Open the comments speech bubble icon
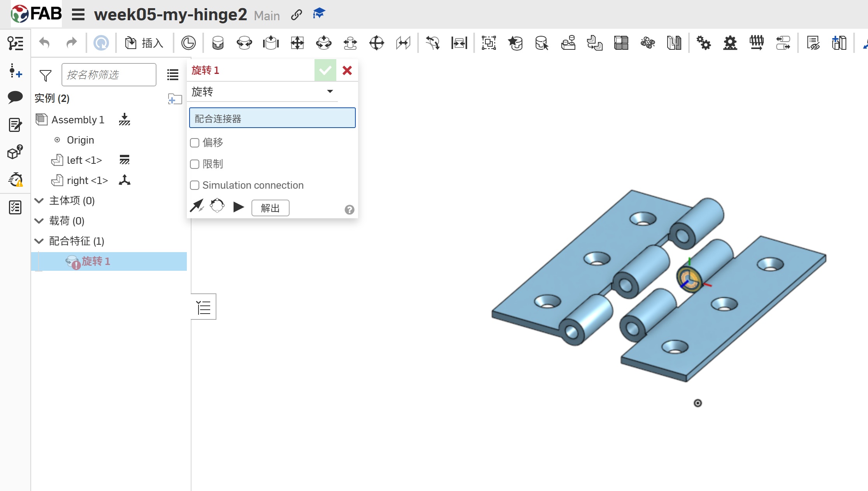 pyautogui.click(x=15, y=97)
